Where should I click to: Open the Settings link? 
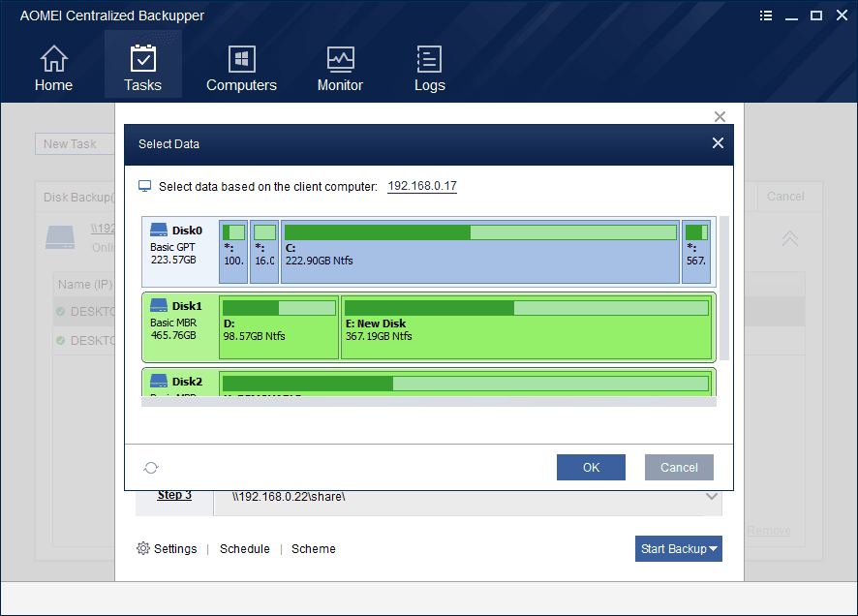pyautogui.click(x=175, y=549)
